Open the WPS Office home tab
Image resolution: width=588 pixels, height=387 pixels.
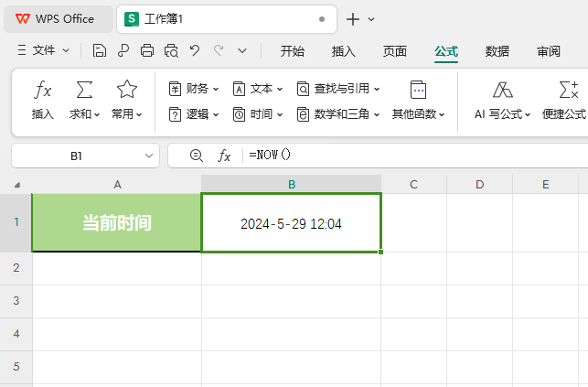(59, 19)
